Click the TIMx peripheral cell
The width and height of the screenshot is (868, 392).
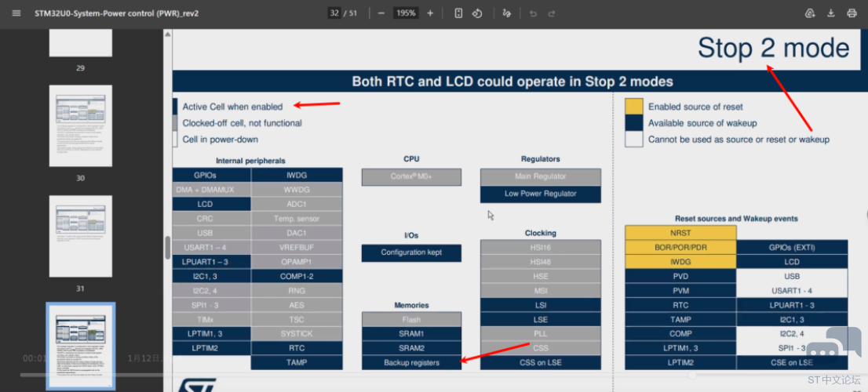click(x=212, y=319)
